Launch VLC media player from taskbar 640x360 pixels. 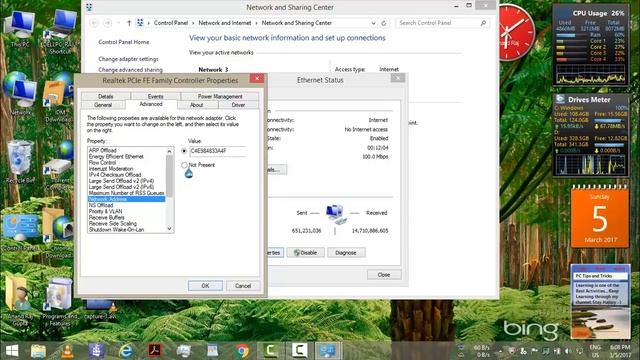click(x=67, y=351)
